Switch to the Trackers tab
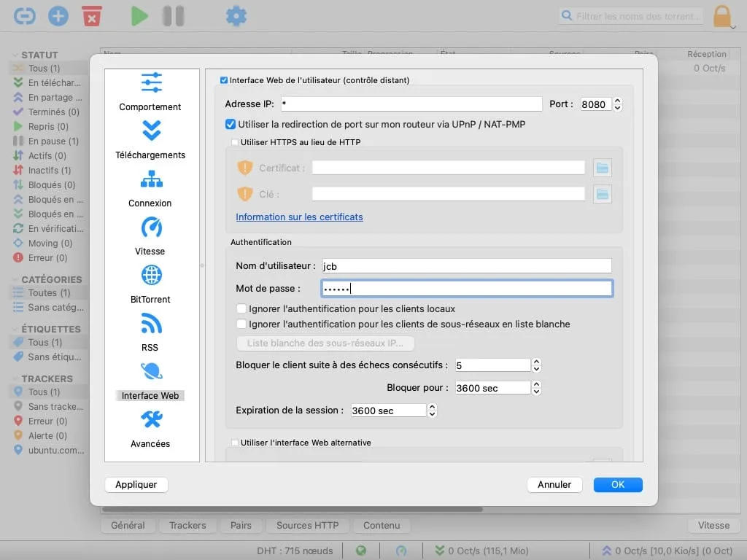The width and height of the screenshot is (747, 560). pyautogui.click(x=187, y=525)
